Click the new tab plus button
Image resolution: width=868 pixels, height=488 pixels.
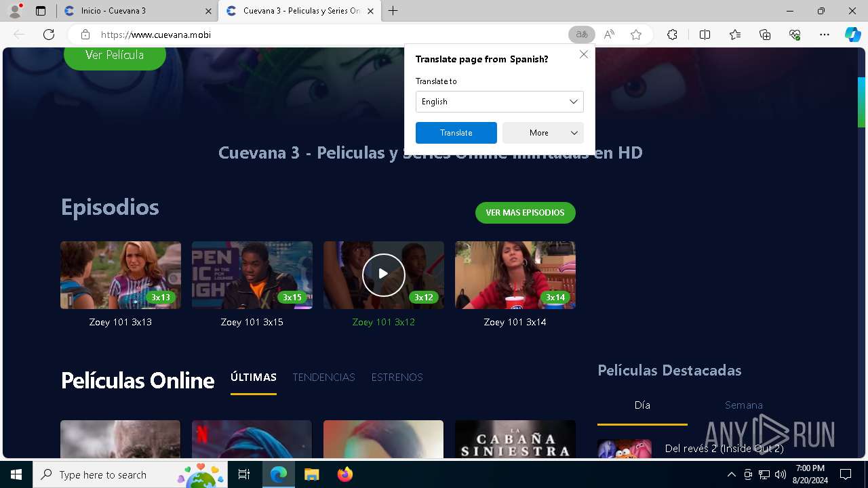(x=393, y=11)
